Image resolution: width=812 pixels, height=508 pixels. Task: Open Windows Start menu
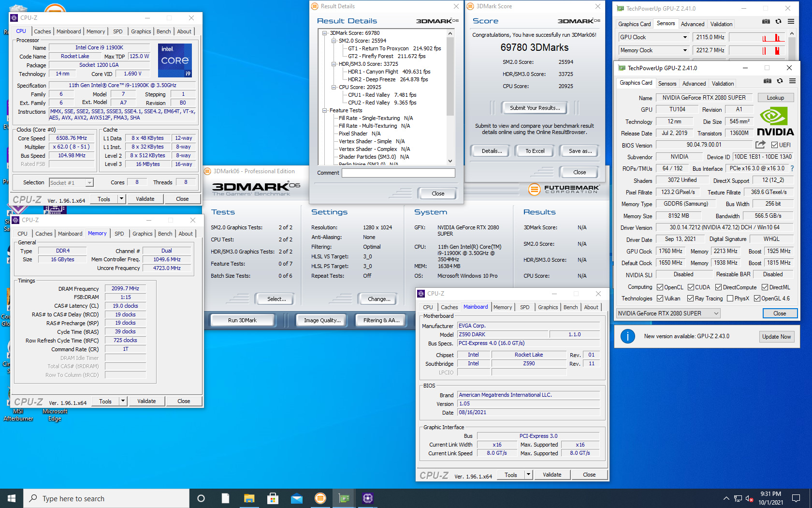[12, 498]
